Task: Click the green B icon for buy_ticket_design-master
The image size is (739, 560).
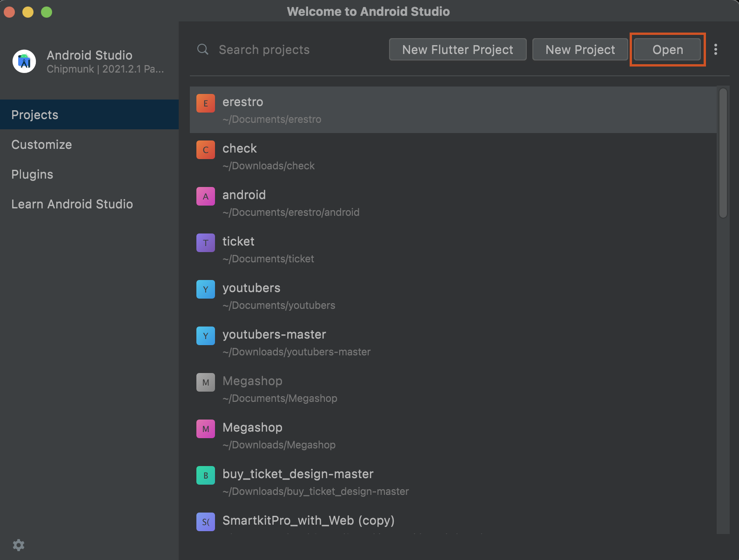Action: [x=206, y=475]
